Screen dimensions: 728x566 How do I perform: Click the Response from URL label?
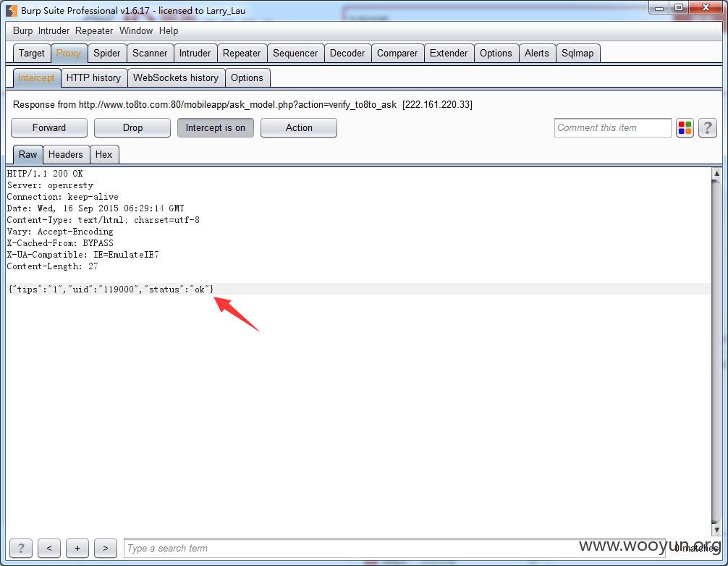pyautogui.click(x=243, y=104)
